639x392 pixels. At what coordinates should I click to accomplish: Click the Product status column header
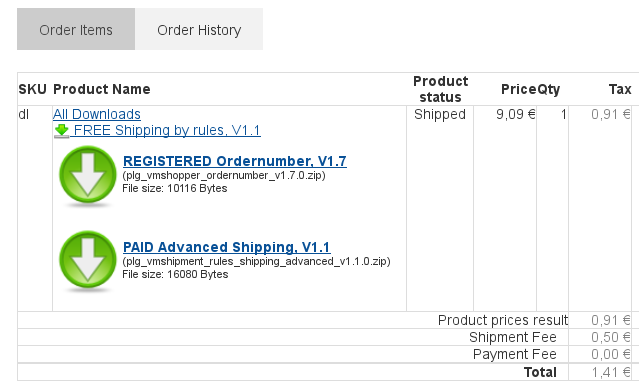(440, 89)
